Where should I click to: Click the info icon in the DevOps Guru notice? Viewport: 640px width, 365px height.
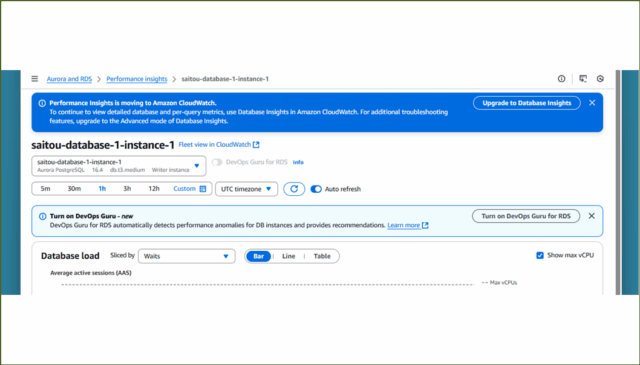[42, 216]
